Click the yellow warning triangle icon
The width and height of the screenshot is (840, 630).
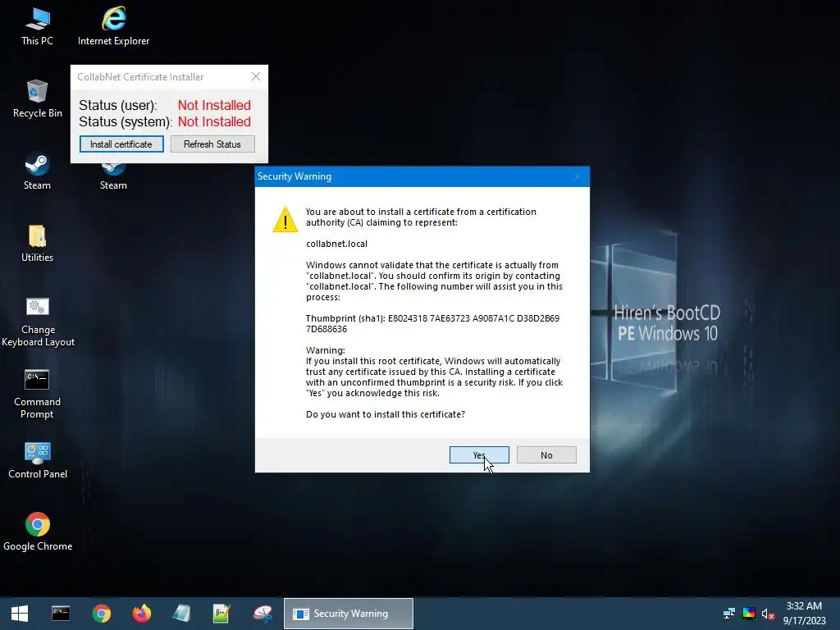(285, 219)
